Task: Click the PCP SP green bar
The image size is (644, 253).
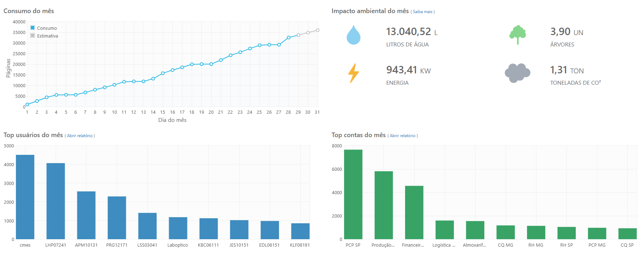Action: pyautogui.click(x=353, y=194)
